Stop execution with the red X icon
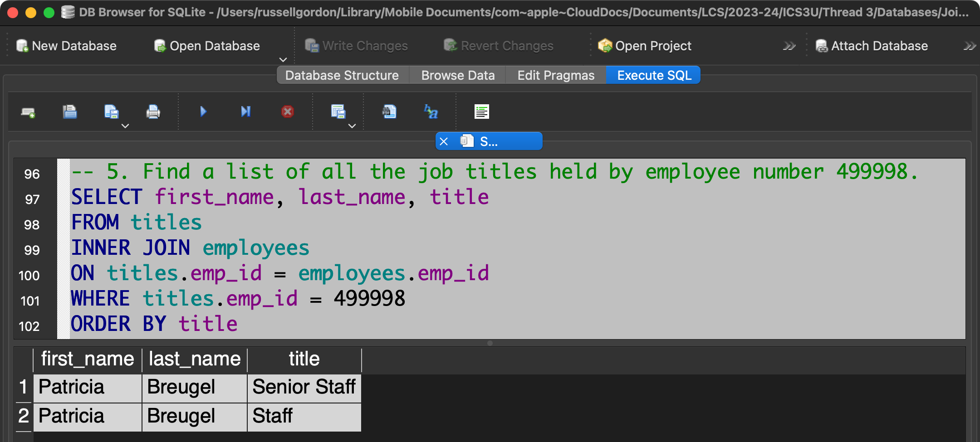Viewport: 980px width, 442px height. click(287, 112)
